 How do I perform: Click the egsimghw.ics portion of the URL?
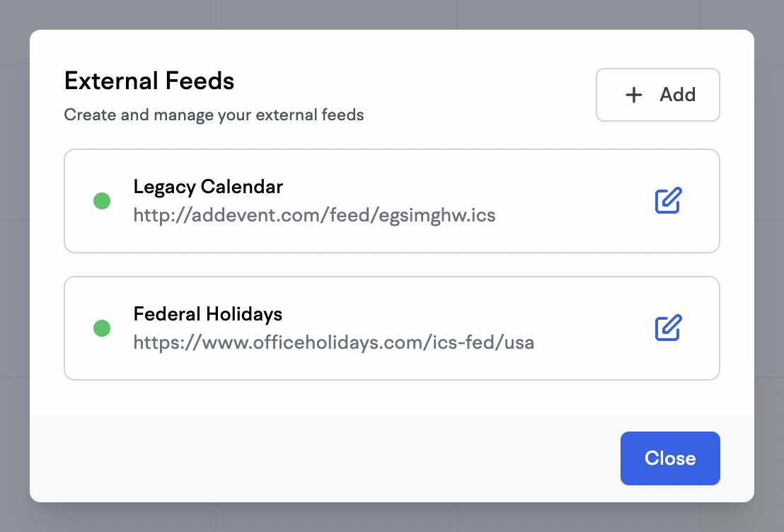click(x=437, y=216)
